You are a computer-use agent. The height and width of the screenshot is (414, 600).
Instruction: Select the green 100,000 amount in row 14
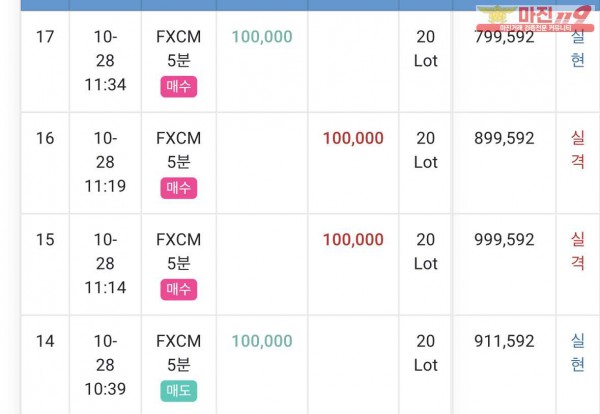point(262,341)
